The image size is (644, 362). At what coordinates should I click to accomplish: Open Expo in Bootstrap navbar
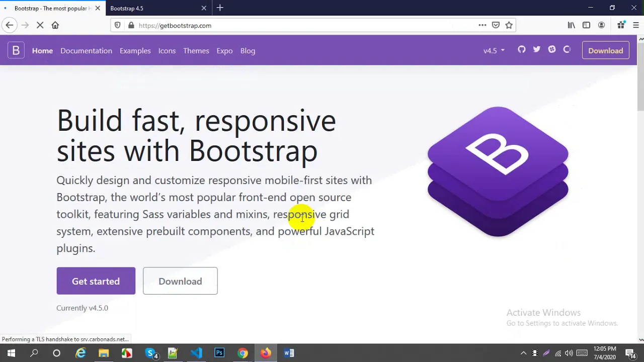pyautogui.click(x=224, y=50)
